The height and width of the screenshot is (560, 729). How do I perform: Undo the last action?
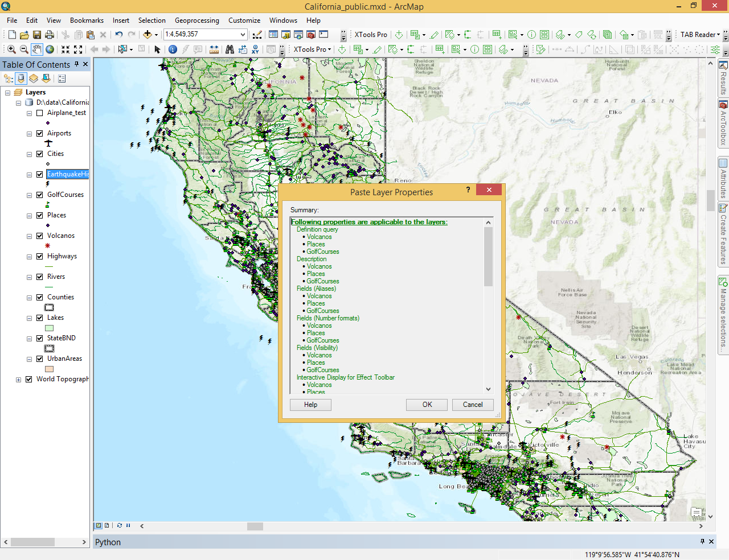pyautogui.click(x=118, y=35)
